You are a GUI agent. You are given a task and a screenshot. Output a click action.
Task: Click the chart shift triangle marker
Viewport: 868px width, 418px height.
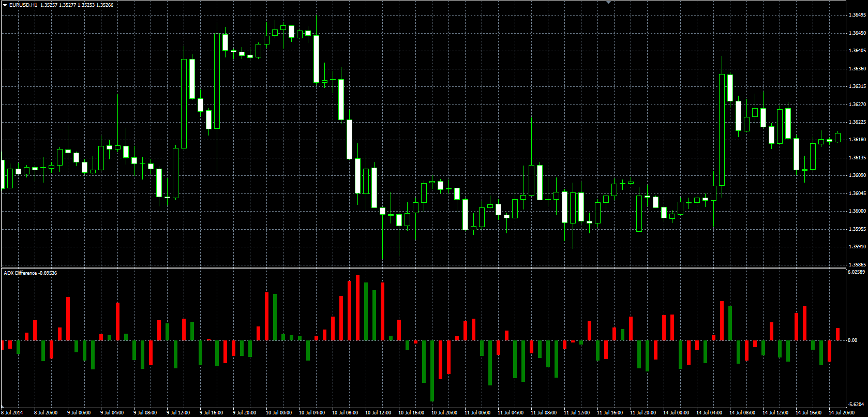click(609, 2)
